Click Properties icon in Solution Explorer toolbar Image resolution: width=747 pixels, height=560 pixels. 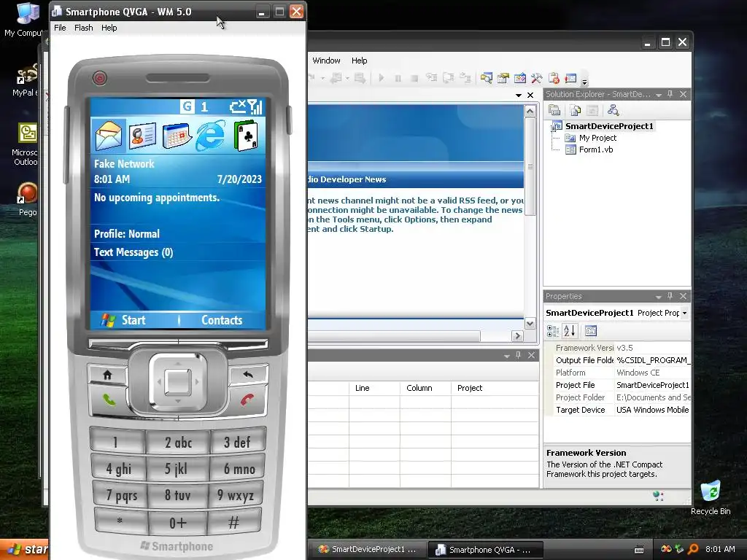point(554,111)
